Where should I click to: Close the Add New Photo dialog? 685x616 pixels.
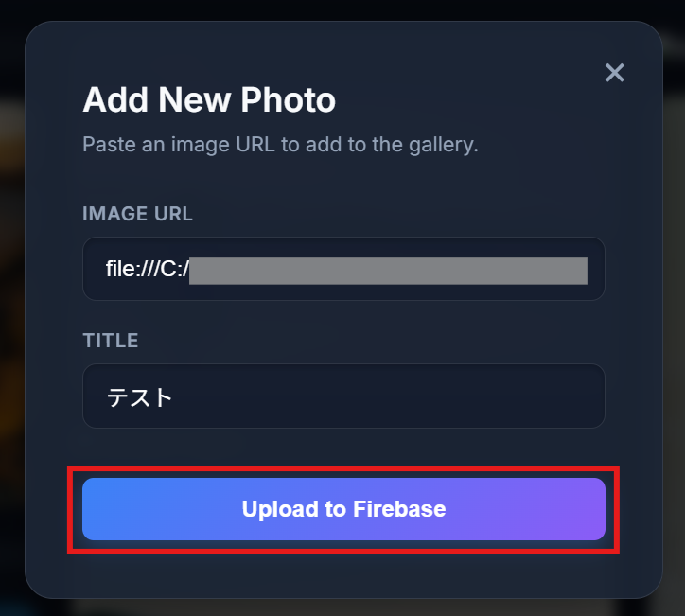point(614,73)
